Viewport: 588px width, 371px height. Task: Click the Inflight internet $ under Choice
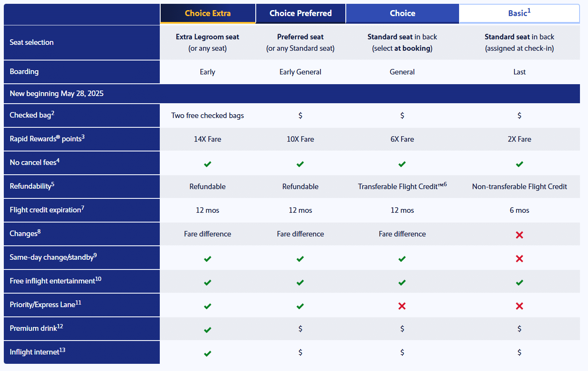402,352
